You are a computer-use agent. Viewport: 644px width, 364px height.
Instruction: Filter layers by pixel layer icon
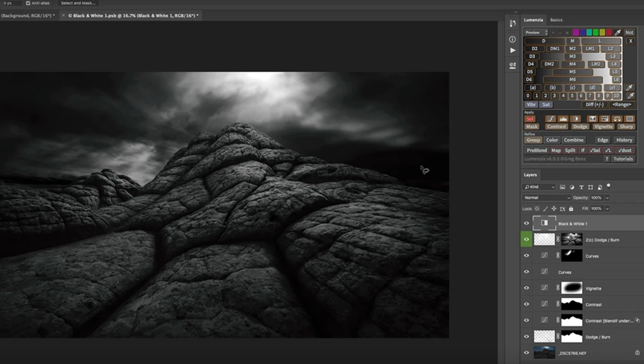click(562, 187)
